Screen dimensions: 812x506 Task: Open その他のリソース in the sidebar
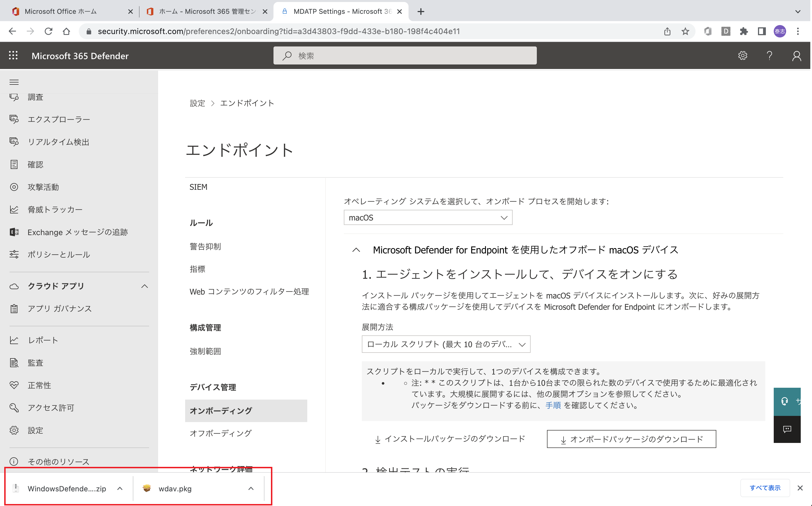pos(59,462)
